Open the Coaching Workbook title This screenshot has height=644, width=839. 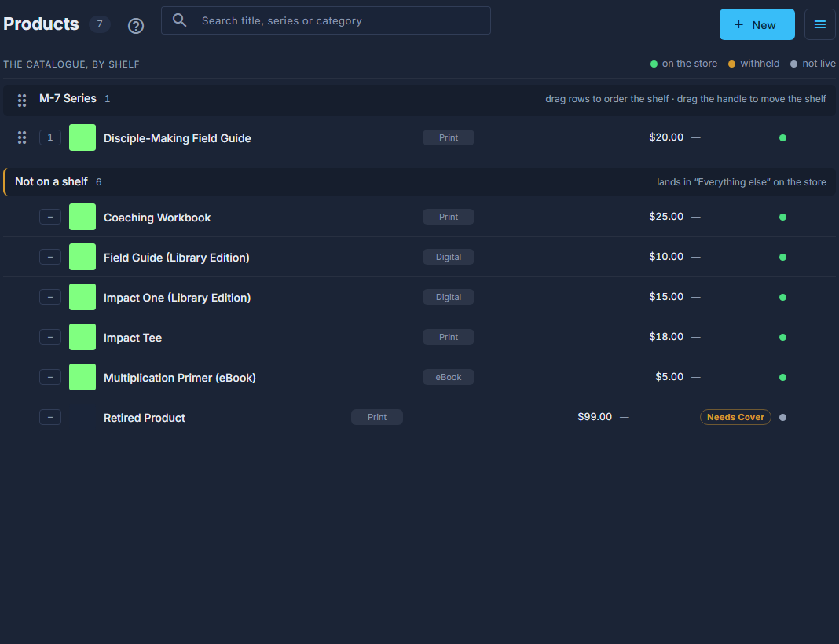pyautogui.click(x=157, y=218)
